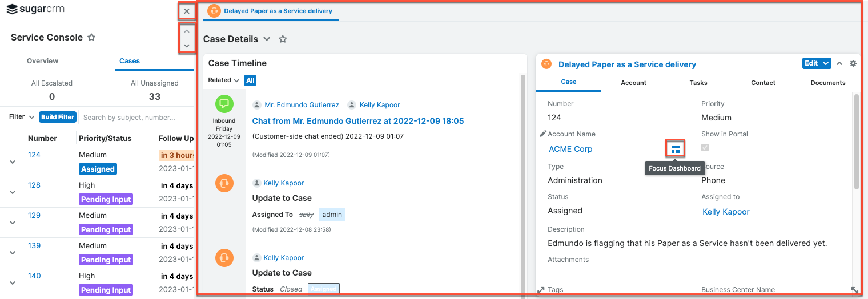Expand the Tags field arrow icon
Screen dimensions: 868x299
541,290
